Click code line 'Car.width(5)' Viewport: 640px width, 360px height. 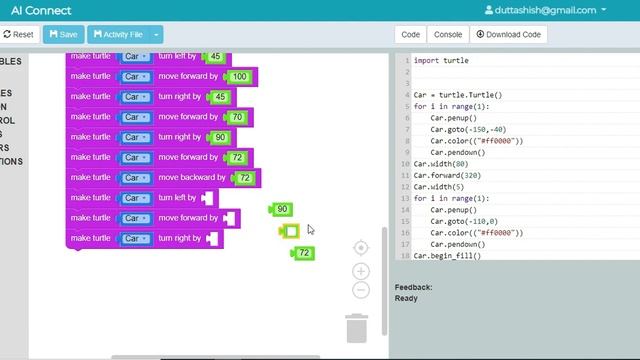[439, 187]
